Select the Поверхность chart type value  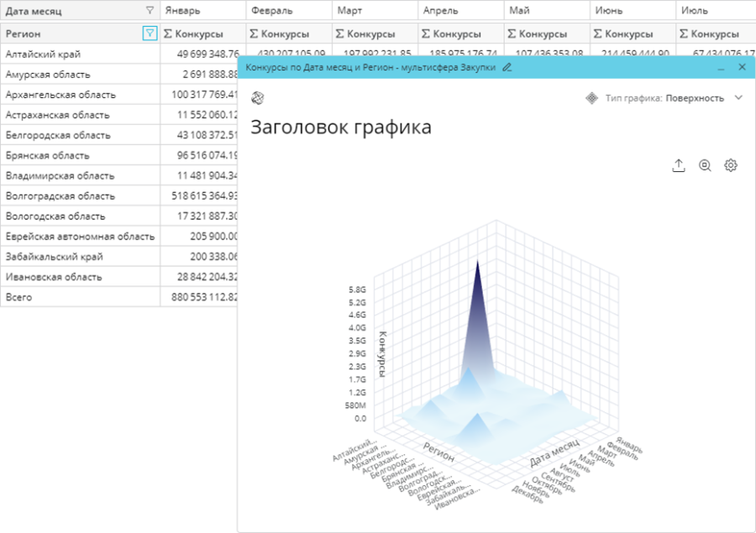(694, 98)
